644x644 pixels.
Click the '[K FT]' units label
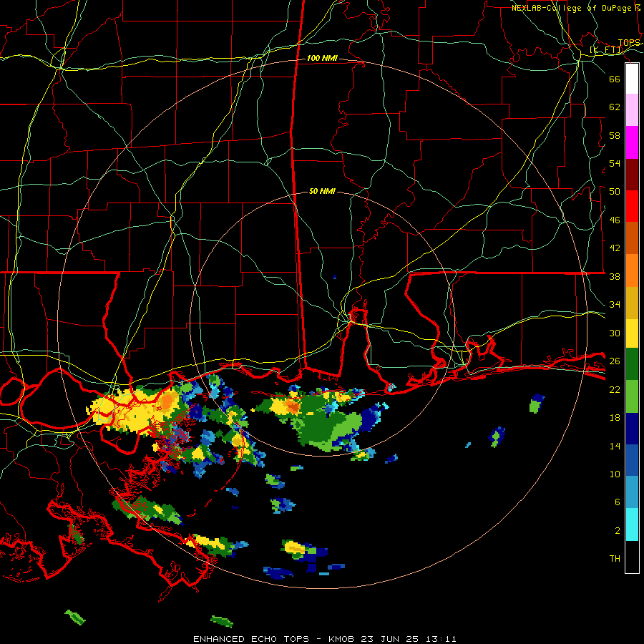[x=606, y=50]
